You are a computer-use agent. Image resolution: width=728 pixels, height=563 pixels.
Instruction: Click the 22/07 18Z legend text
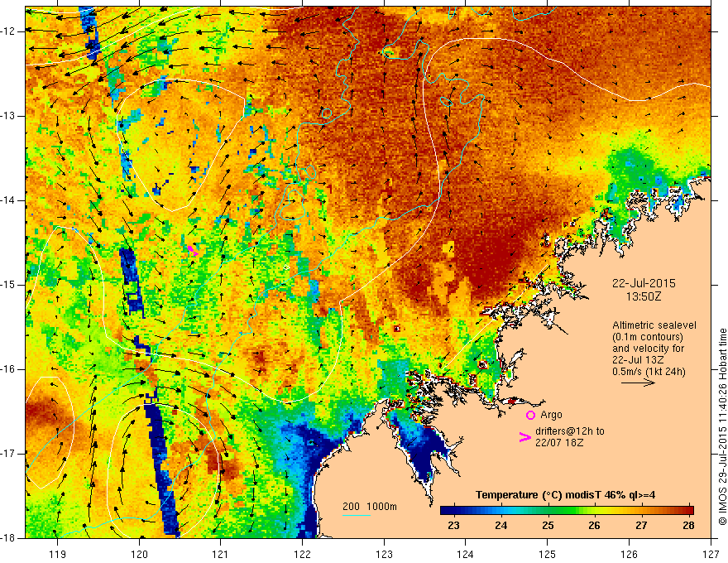(559, 443)
